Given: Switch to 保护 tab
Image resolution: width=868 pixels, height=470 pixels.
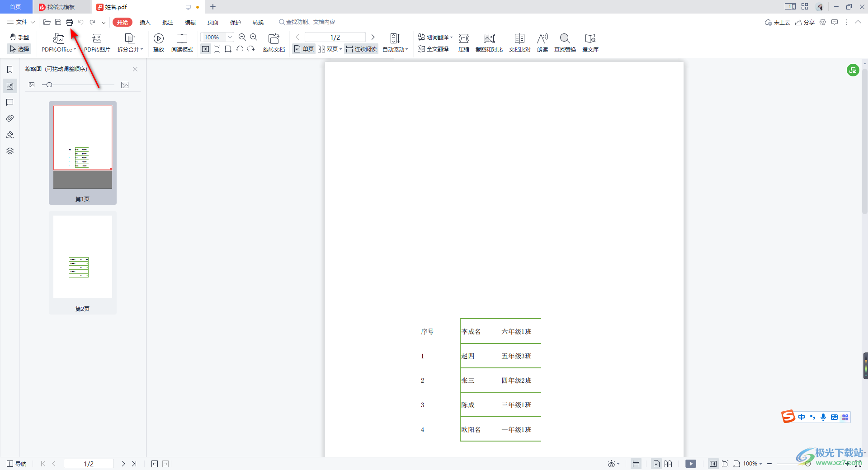Looking at the screenshot, I should tap(235, 22).
